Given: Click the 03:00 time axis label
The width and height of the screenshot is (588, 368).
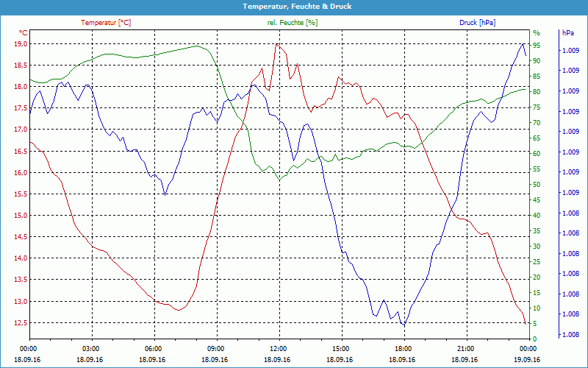Looking at the screenshot, I should (x=90, y=349).
